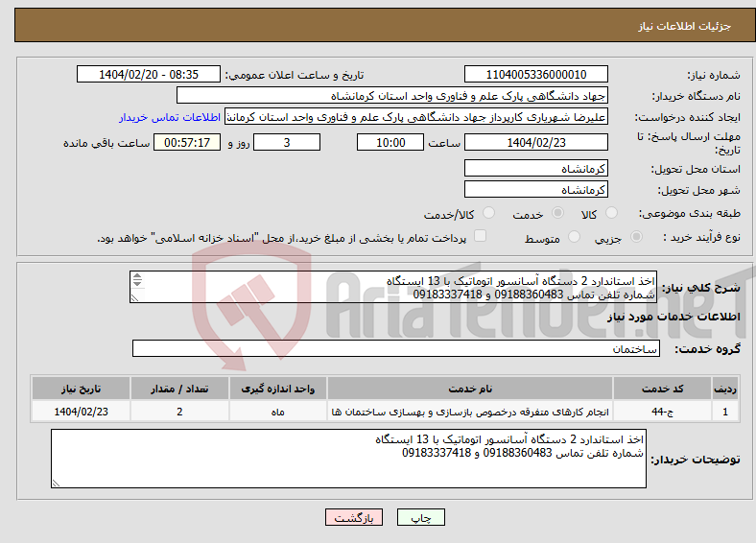Click the unit cell ماه
Image resolution: width=756 pixels, height=543 pixels.
(277, 412)
